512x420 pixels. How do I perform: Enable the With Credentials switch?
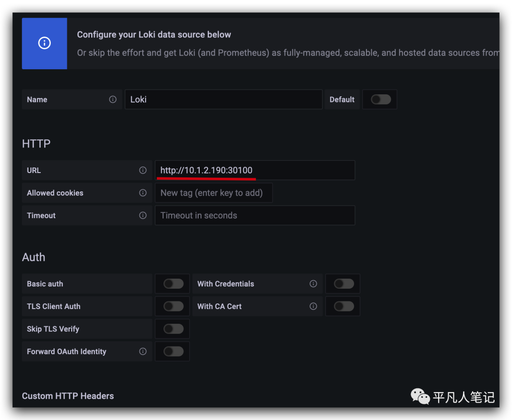[x=344, y=283]
